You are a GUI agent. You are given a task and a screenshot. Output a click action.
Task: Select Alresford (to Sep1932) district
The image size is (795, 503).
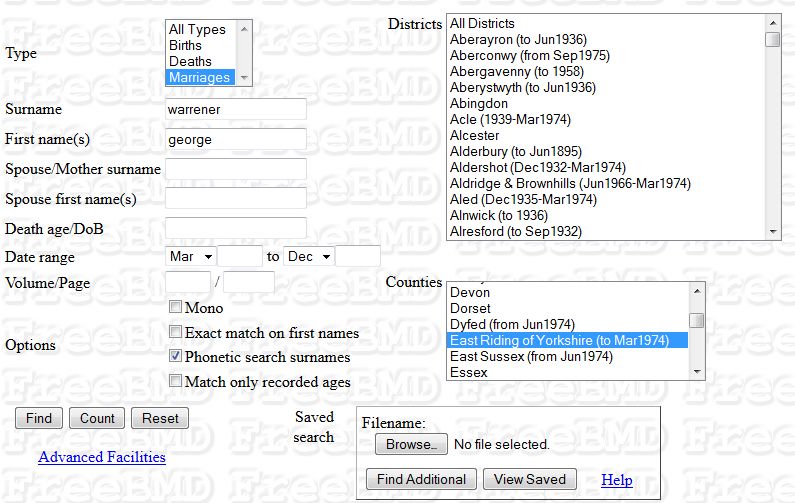click(x=605, y=231)
